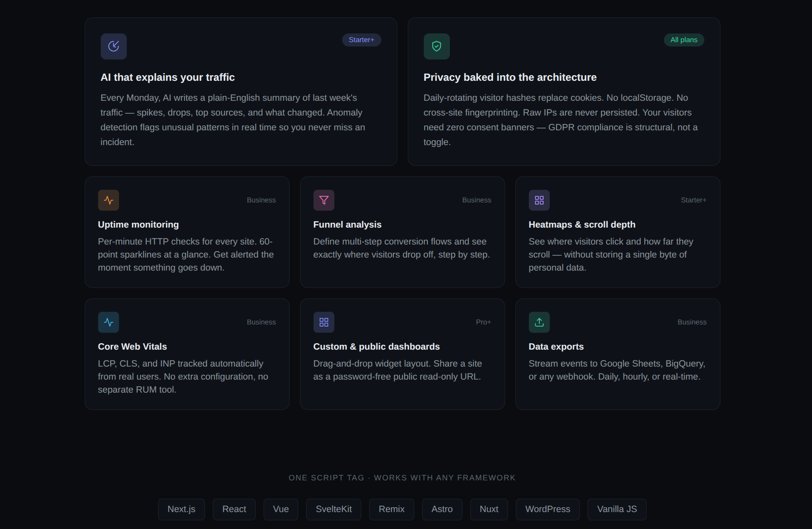Click the Business label on Uptime monitoring card

pos(261,200)
